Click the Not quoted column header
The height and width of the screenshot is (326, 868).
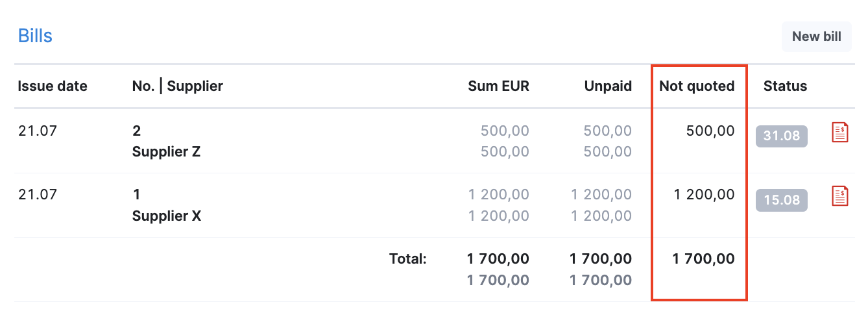click(697, 86)
